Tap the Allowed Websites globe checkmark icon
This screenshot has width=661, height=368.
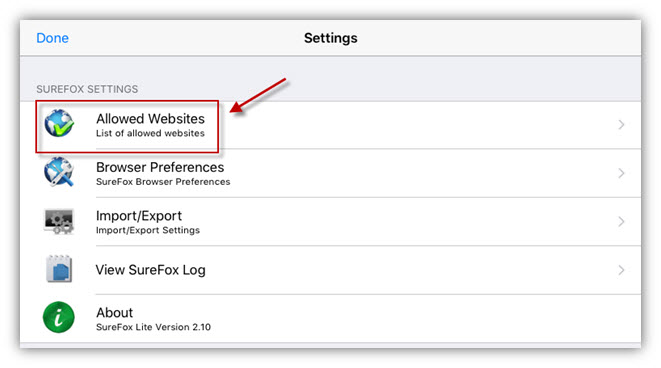[59, 124]
